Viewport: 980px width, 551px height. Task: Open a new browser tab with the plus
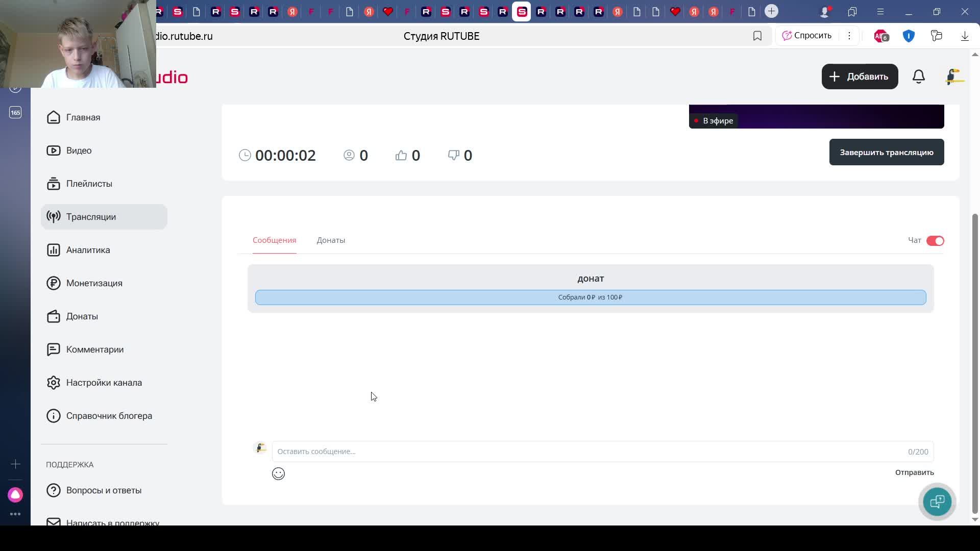click(x=771, y=11)
